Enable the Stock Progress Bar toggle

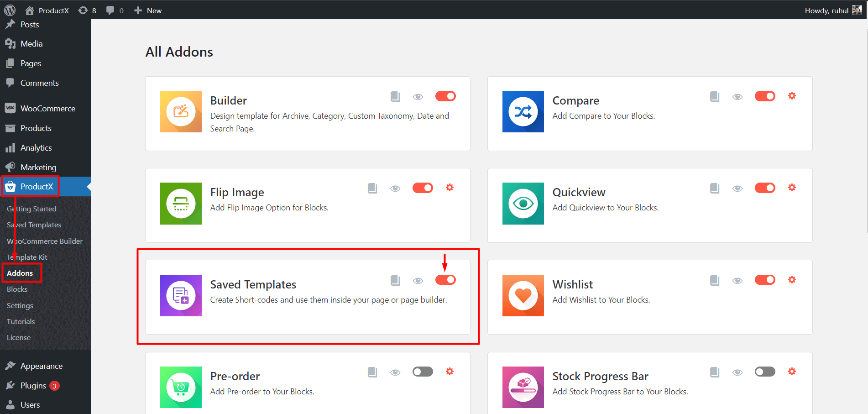pyautogui.click(x=765, y=372)
